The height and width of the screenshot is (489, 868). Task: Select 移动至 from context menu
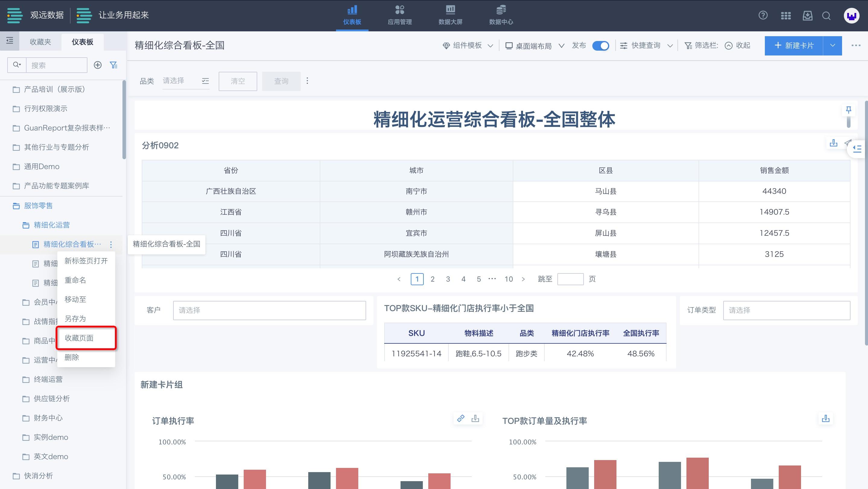tap(86, 299)
